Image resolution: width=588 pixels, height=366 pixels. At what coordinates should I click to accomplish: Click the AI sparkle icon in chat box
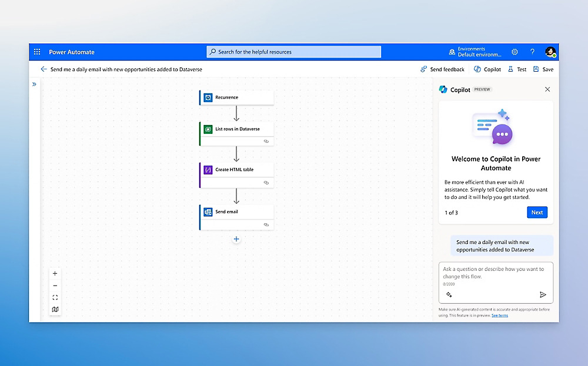coord(449,294)
